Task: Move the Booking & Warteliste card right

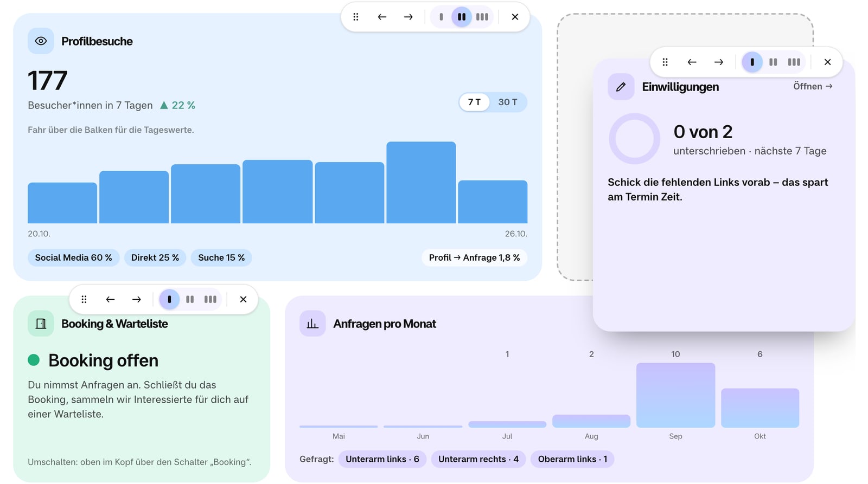Action: coord(136,299)
